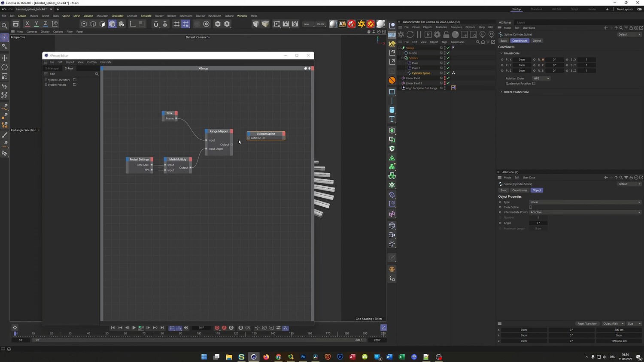
Task: Click the Octane restart render arrows icon
Action: point(410,34)
